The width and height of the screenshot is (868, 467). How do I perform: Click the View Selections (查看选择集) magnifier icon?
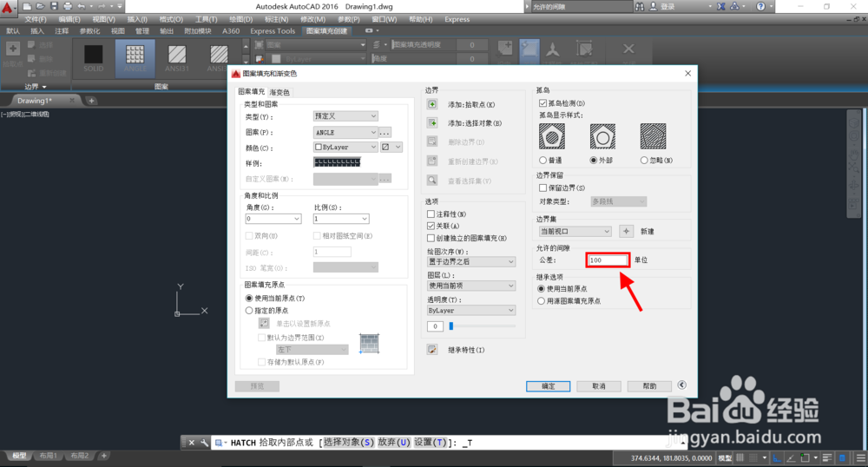[431, 181]
